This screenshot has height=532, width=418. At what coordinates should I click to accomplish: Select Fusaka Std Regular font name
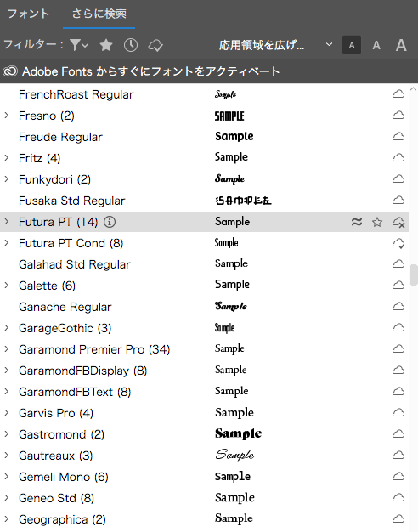click(72, 201)
